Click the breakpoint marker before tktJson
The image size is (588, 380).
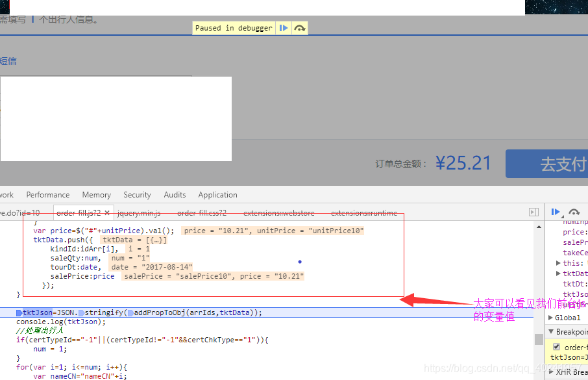click(19, 313)
